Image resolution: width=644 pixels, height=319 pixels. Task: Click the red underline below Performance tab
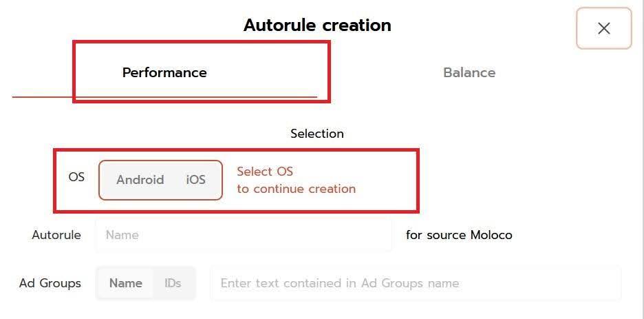(165, 97)
